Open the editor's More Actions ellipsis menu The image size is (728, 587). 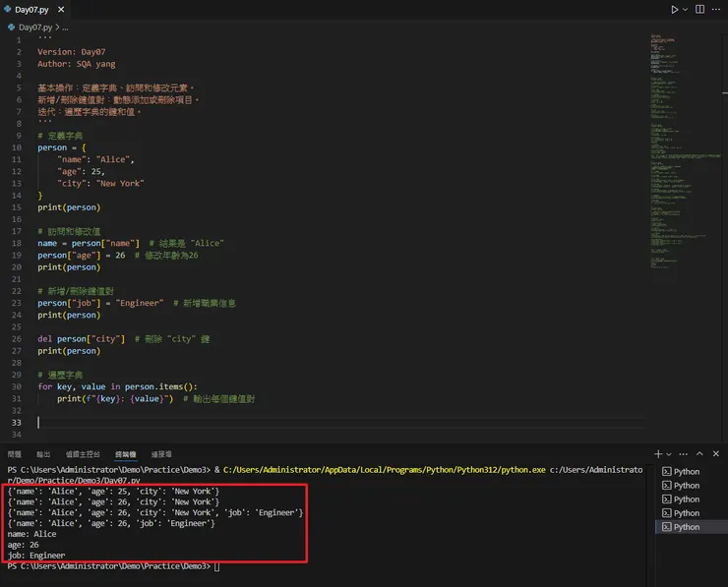716,9
